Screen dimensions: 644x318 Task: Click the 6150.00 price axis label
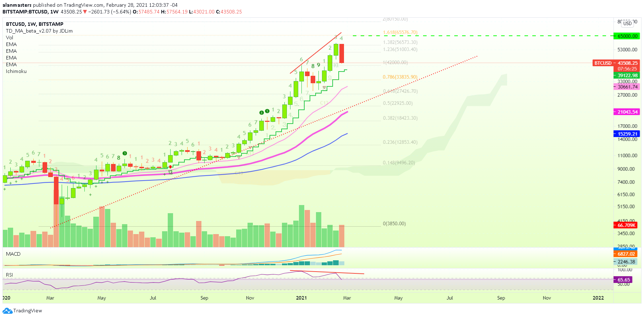pyautogui.click(x=626, y=194)
